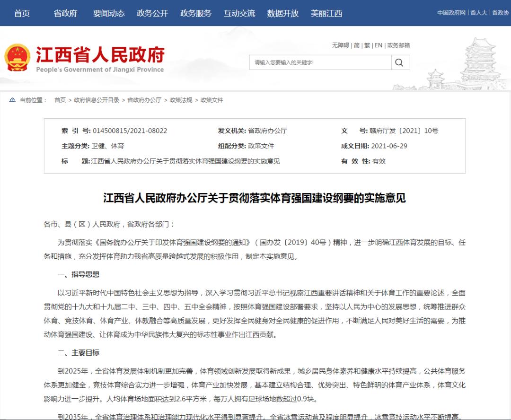Click the 政策文件 breadcrumb link
Image resolution: width=511 pixels, height=420 pixels.
tap(212, 100)
